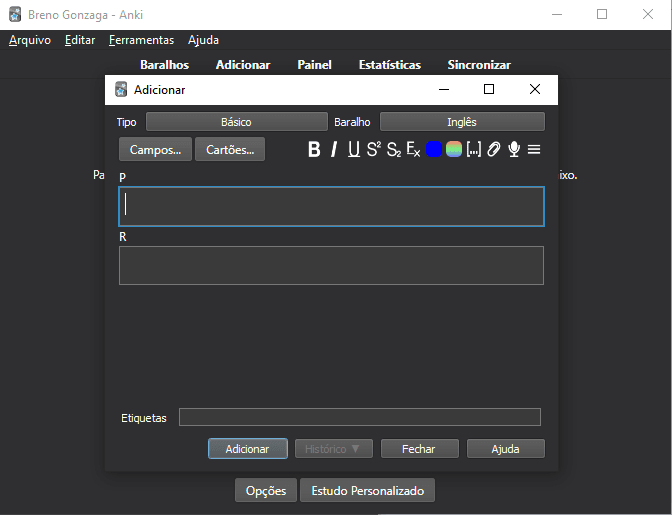Open the Editar menu
The width and height of the screenshot is (672, 515).
(x=80, y=40)
